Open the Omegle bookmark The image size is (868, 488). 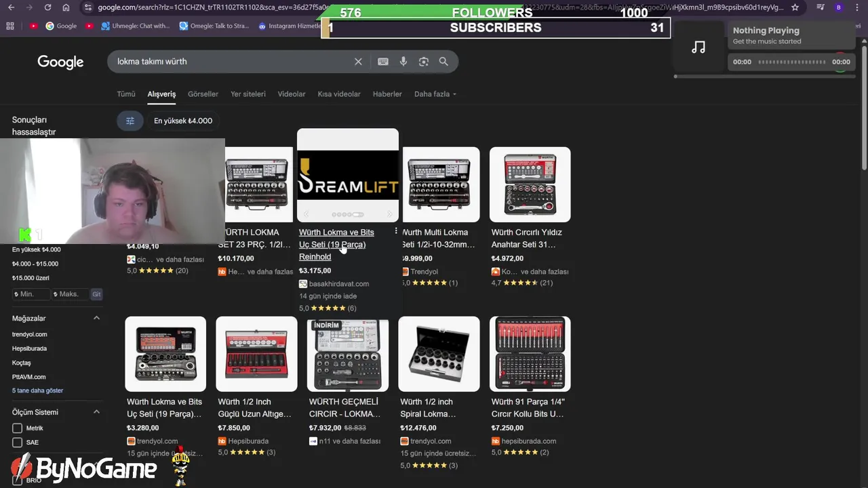214,26
